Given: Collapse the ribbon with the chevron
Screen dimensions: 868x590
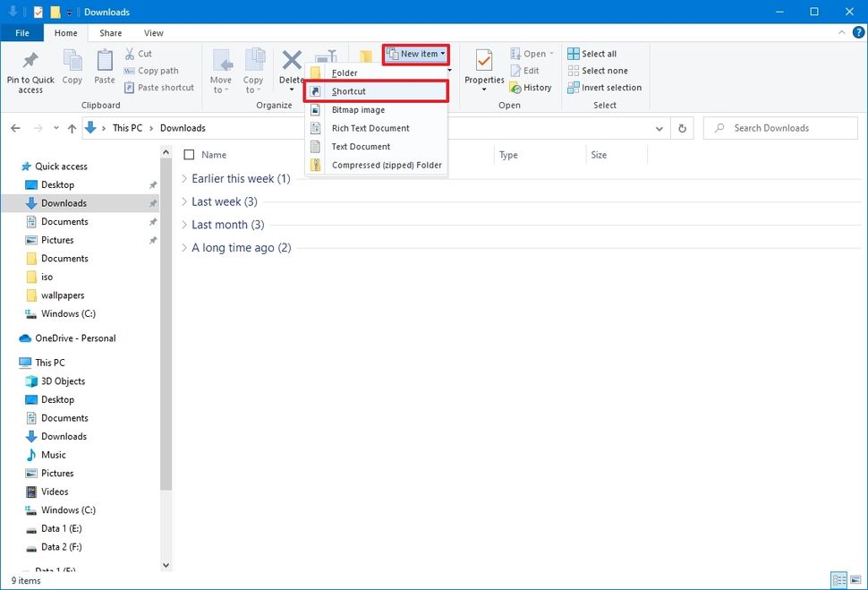Looking at the screenshot, I should (841, 32).
